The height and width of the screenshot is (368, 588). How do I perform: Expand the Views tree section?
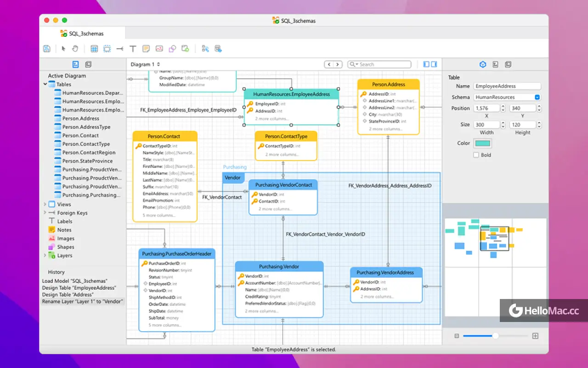point(45,204)
